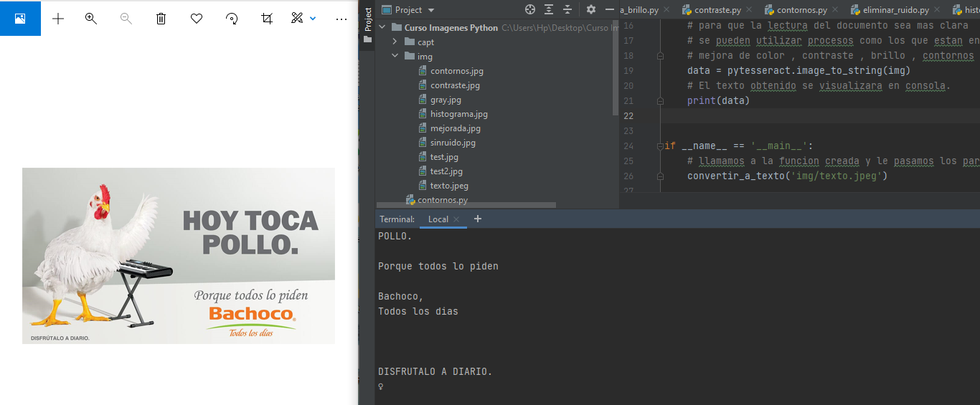Click the Add to plus icon in Photos
Image resolution: width=980 pixels, height=405 pixels.
pos(58,19)
